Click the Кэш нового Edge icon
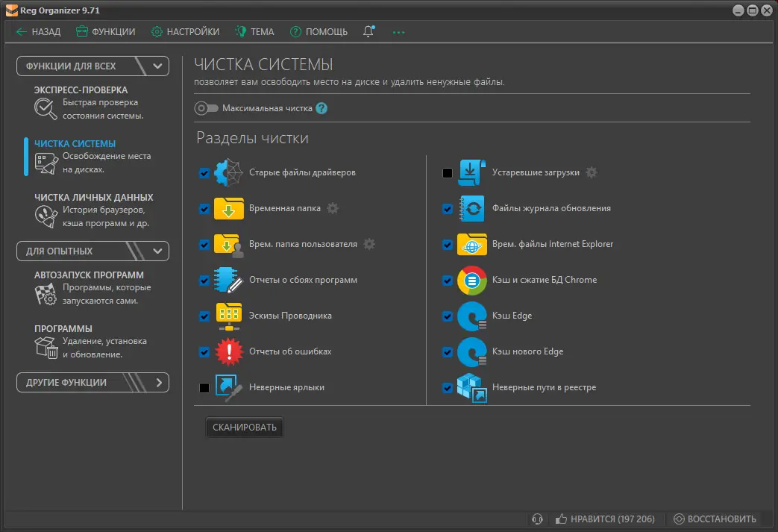 pos(472,352)
